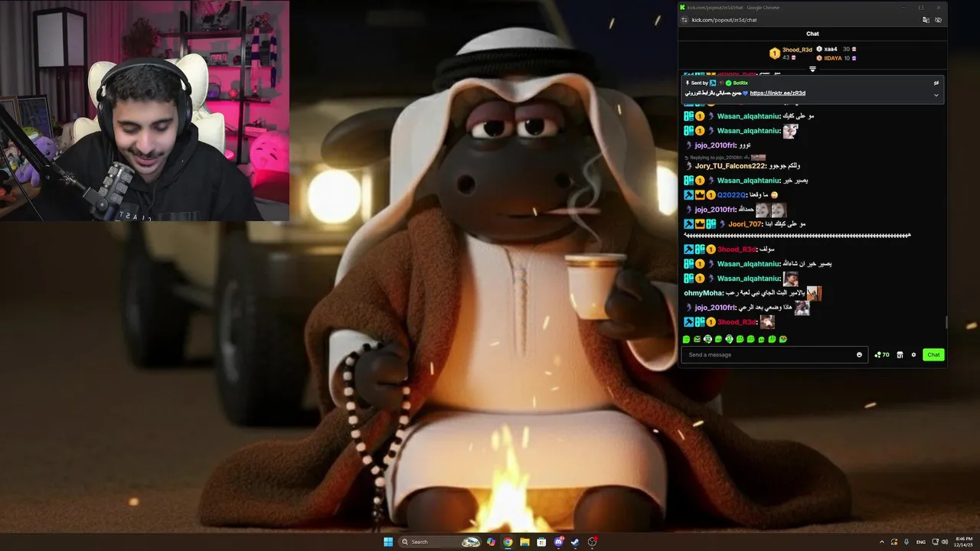Open channel points 70 balance
The image size is (980, 551).
(x=882, y=355)
